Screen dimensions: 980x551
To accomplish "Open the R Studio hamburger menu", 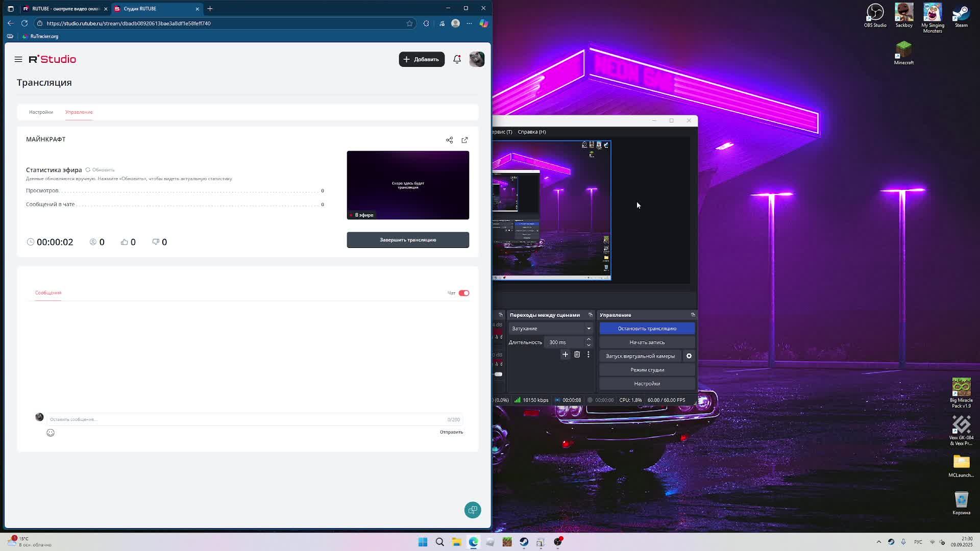I will [x=18, y=60].
